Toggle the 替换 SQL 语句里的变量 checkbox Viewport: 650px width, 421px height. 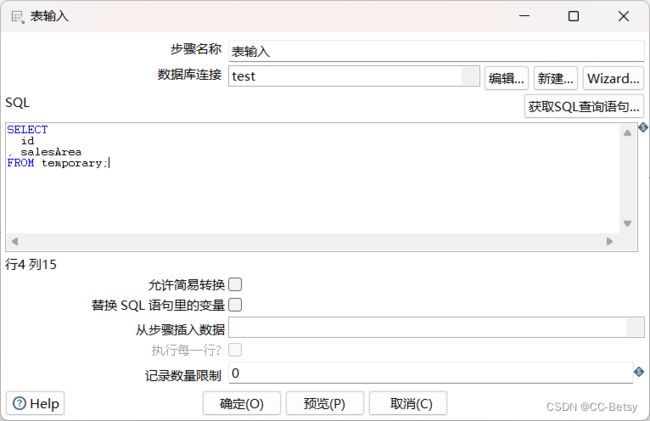pyautogui.click(x=235, y=305)
